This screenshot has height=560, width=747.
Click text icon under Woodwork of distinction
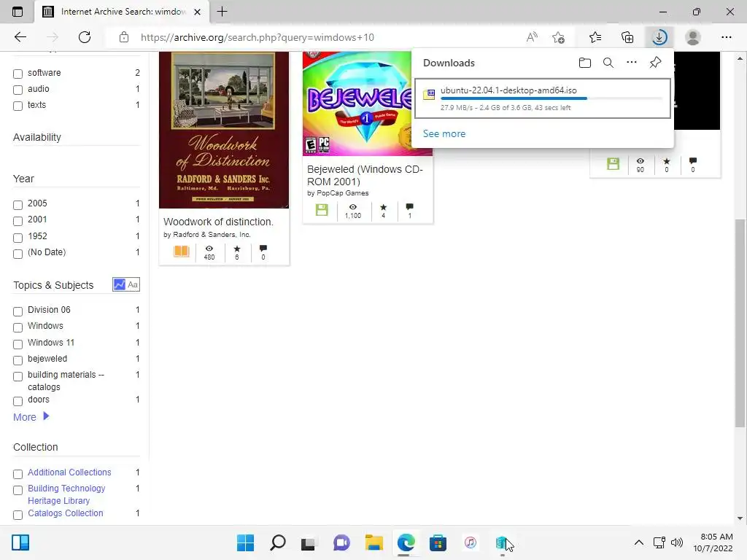click(182, 251)
